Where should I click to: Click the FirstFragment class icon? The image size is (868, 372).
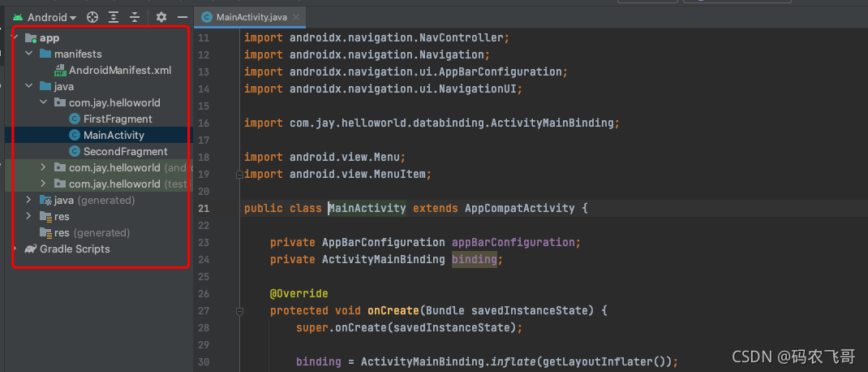tap(75, 119)
